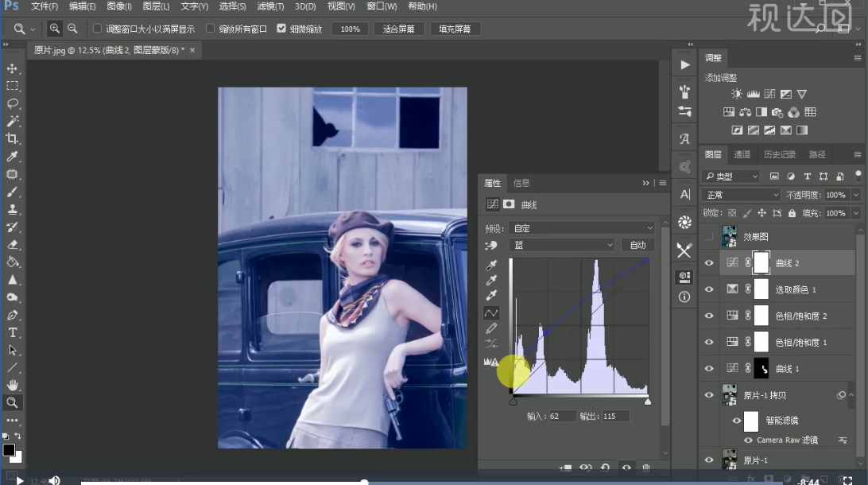Close the 原片.jpg document tab
Screen dimensions: 868x485
click(x=192, y=50)
